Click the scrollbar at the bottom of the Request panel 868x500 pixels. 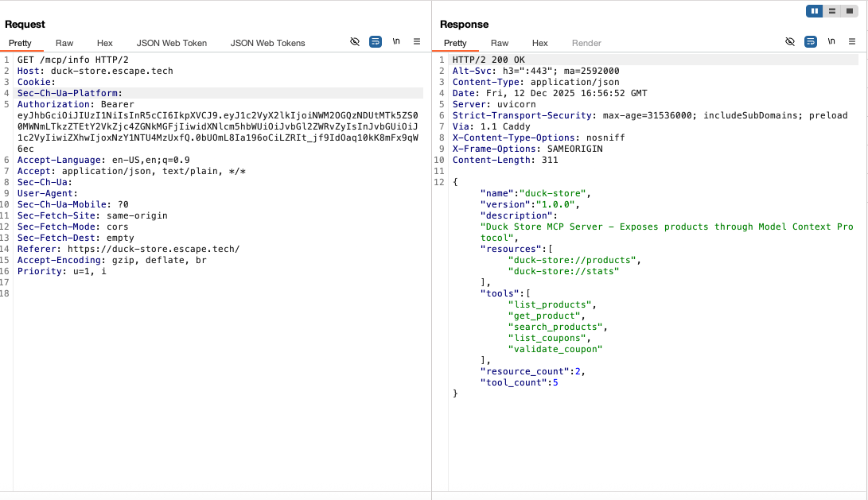(x=215, y=494)
